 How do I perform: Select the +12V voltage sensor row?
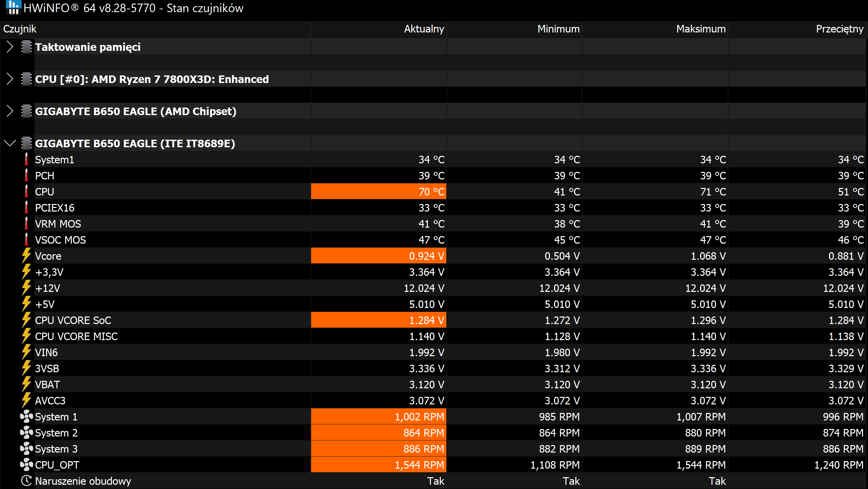[434, 288]
